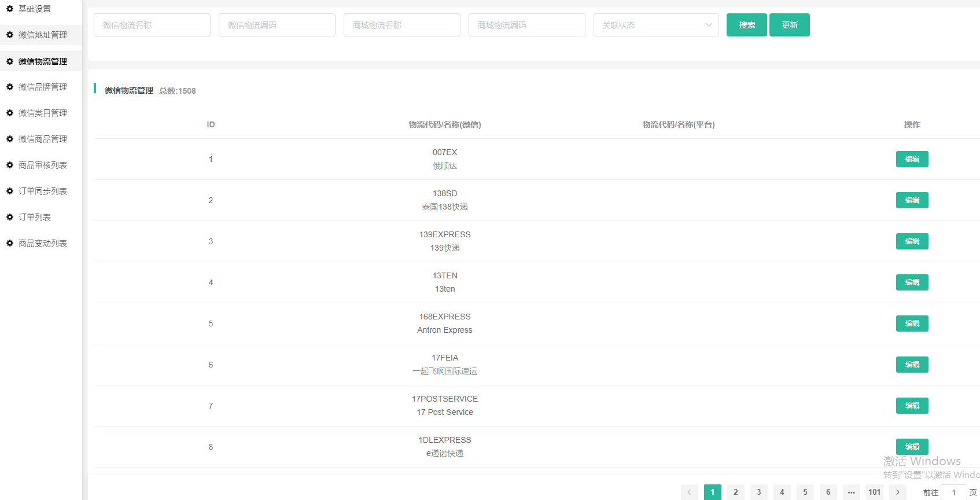Click the gear icon beside 微信地址管理
Image resolution: width=980 pixels, height=500 pixels.
coord(10,35)
